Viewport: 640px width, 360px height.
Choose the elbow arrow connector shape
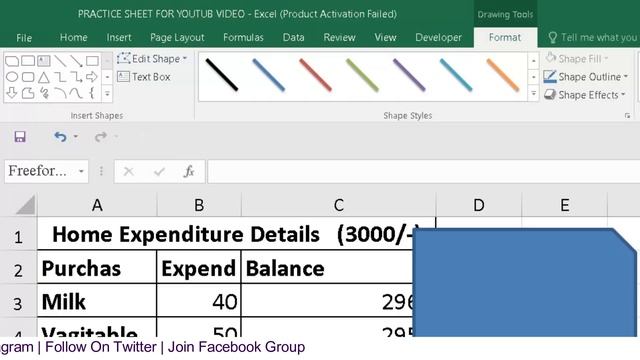click(76, 77)
